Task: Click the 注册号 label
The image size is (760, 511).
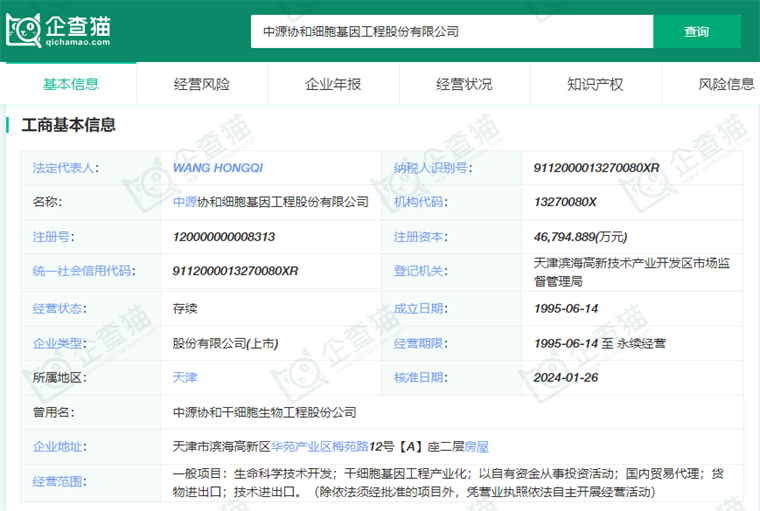Action: tap(53, 237)
